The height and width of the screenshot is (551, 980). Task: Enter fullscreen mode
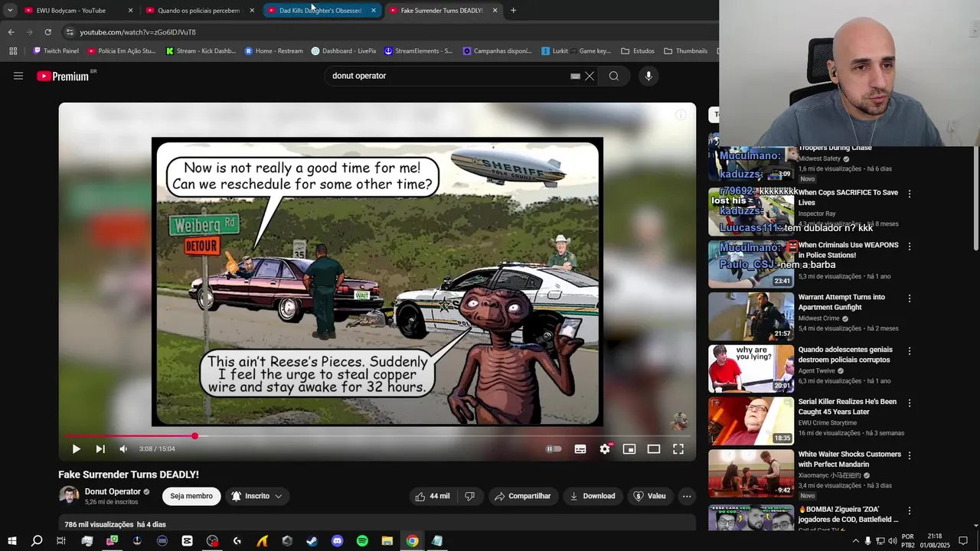(678, 449)
